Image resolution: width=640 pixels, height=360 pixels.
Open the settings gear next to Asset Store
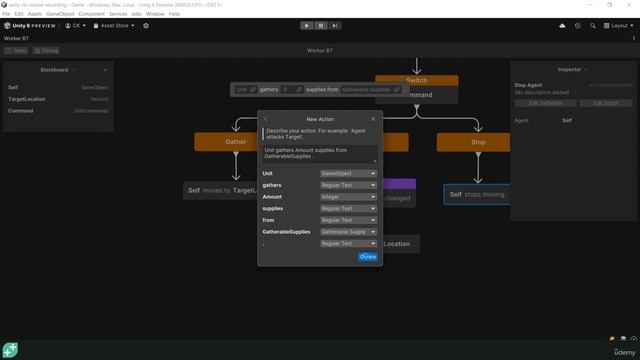coord(146,26)
